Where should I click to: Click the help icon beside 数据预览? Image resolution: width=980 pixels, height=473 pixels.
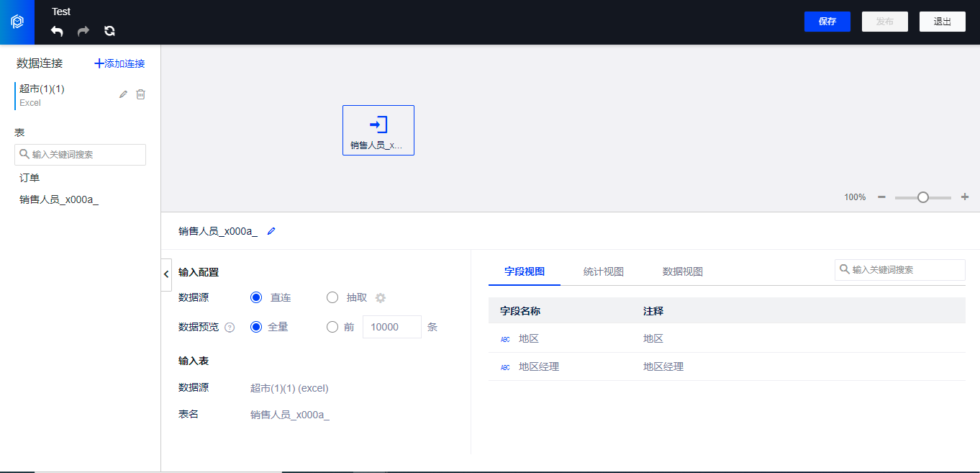230,328
